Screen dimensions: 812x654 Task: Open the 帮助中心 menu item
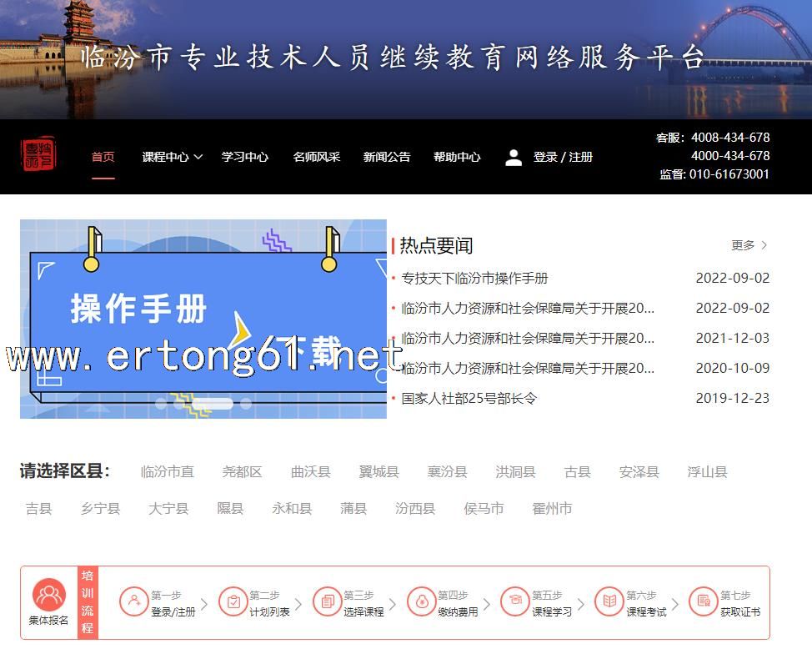[456, 157]
